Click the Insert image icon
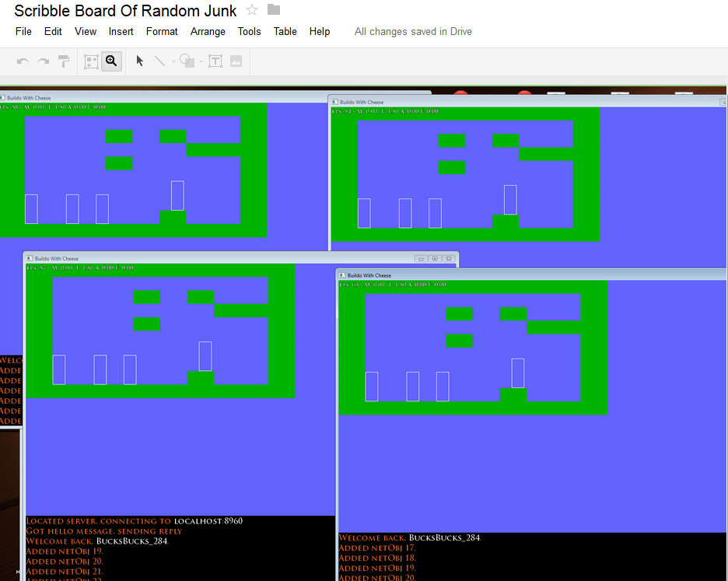The image size is (728, 581). pyautogui.click(x=236, y=61)
